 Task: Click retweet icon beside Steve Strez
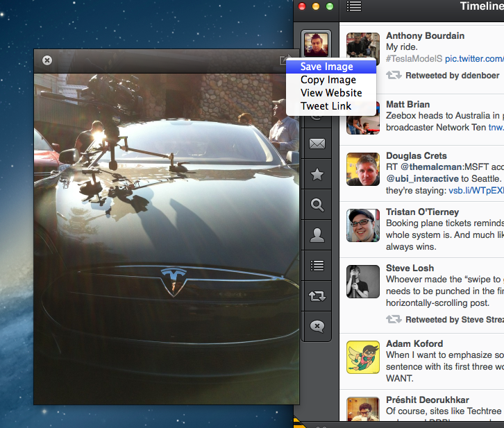(394, 320)
